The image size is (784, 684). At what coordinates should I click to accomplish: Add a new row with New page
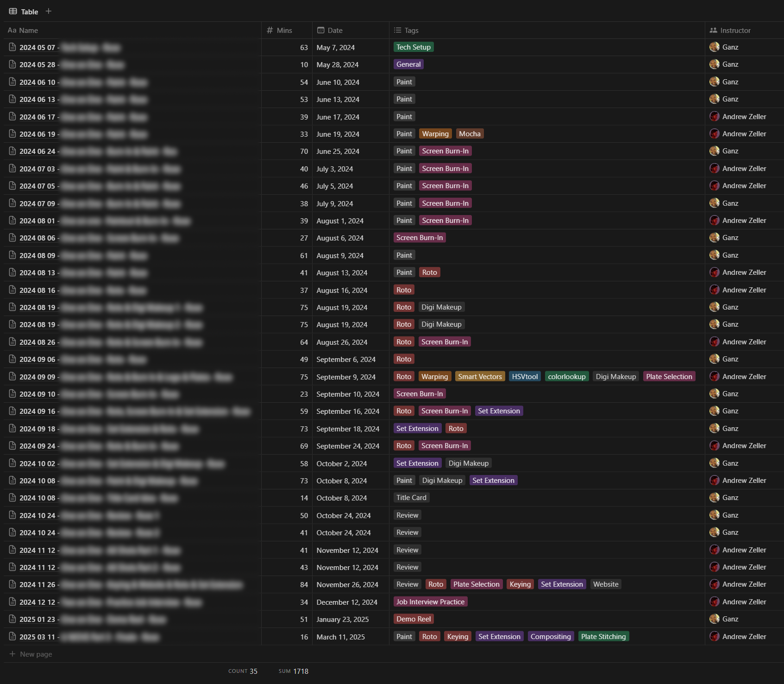(36, 654)
